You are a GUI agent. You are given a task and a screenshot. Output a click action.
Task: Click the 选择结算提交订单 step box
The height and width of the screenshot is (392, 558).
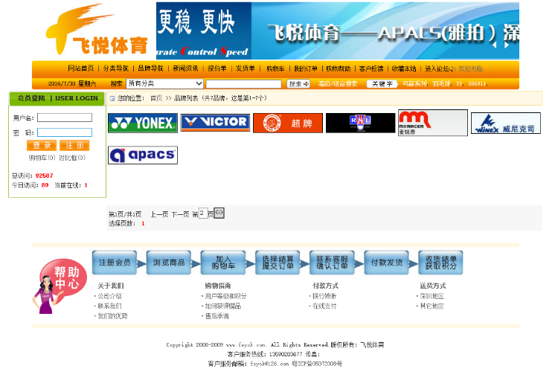tap(278, 263)
